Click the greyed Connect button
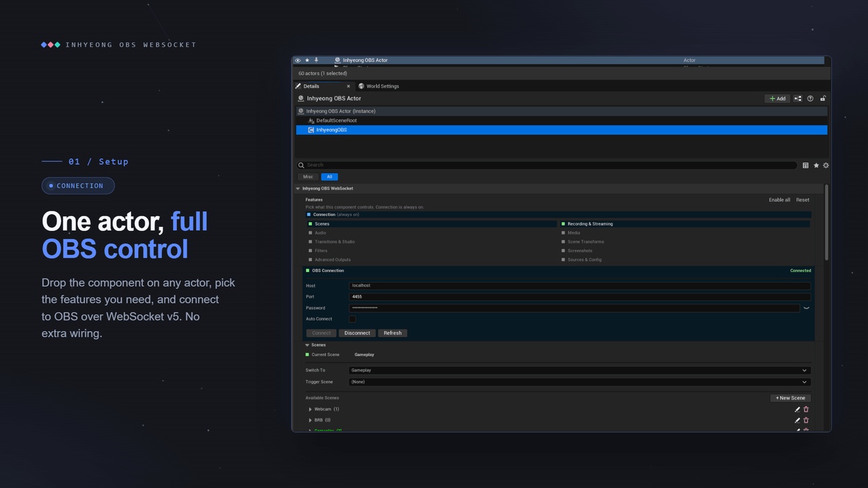Screen dimensions: 868x488 pyautogui.click(x=321, y=333)
